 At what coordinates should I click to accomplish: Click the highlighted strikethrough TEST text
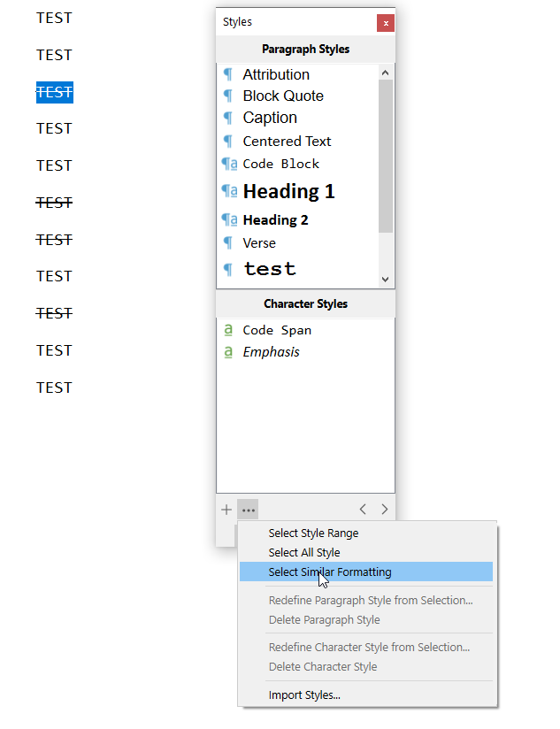pyautogui.click(x=54, y=92)
